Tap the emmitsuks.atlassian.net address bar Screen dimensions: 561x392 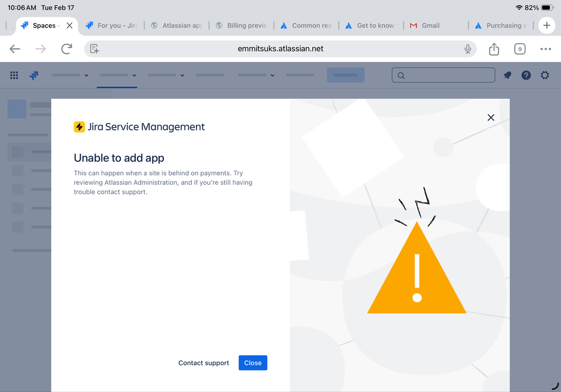point(280,49)
